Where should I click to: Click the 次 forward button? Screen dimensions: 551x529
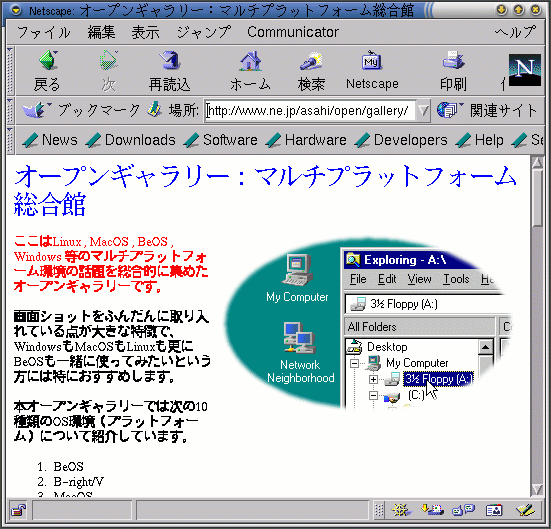(x=109, y=71)
